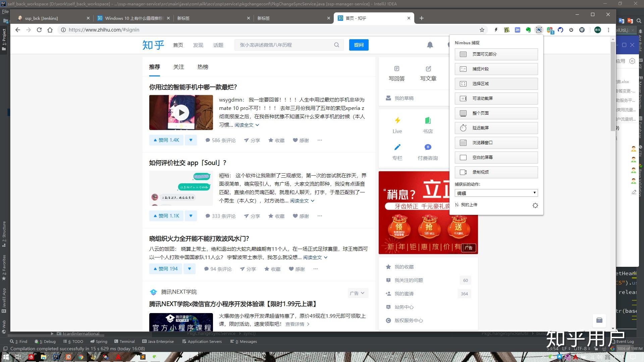Open Nimbus settings gear icon
The image size is (644, 362).
click(535, 205)
